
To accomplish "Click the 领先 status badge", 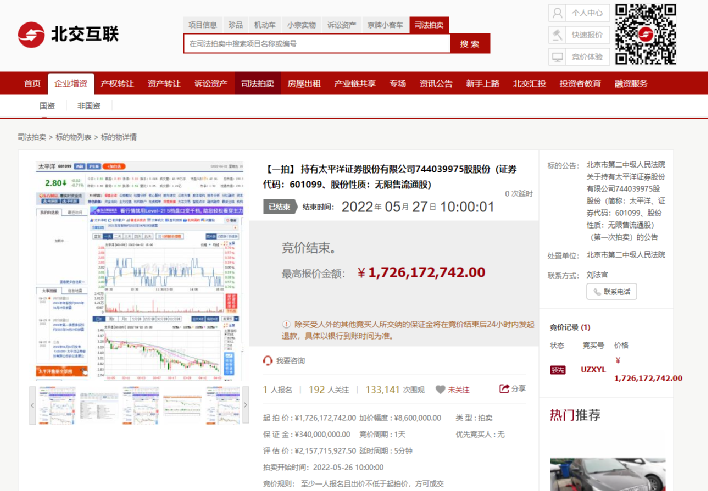I will (x=558, y=370).
